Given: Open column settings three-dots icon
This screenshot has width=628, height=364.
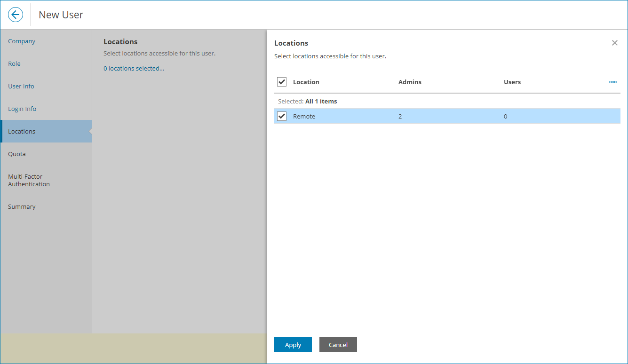Looking at the screenshot, I should pyautogui.click(x=612, y=82).
